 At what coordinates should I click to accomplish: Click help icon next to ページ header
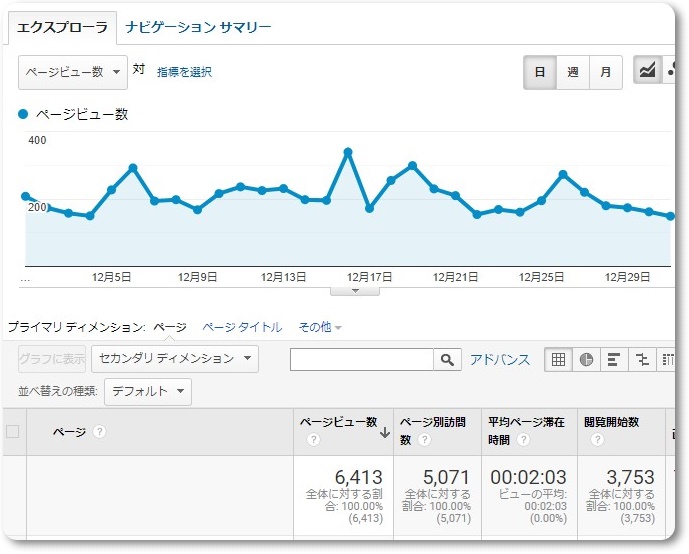(100, 432)
